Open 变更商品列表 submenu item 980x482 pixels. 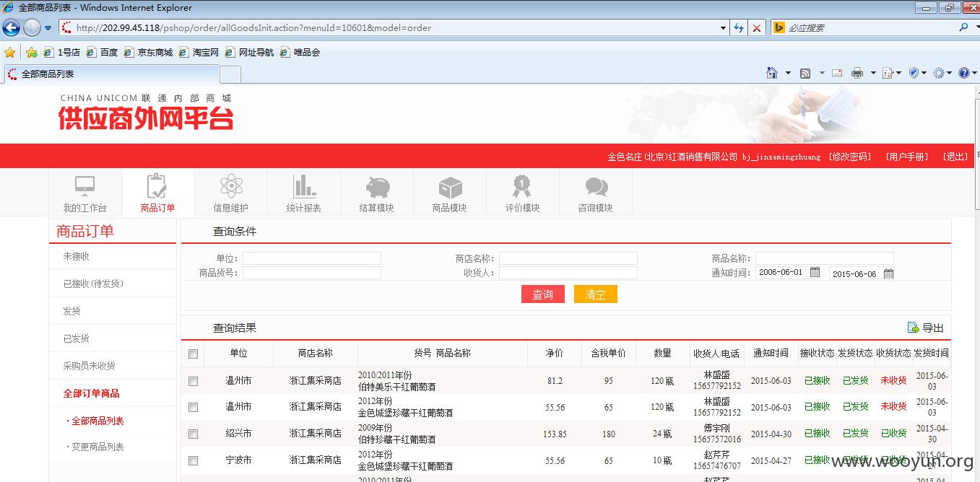coord(97,447)
